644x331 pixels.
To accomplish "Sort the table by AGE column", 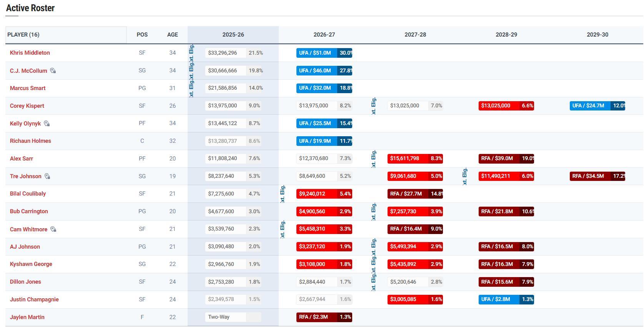I will pyautogui.click(x=172, y=35).
